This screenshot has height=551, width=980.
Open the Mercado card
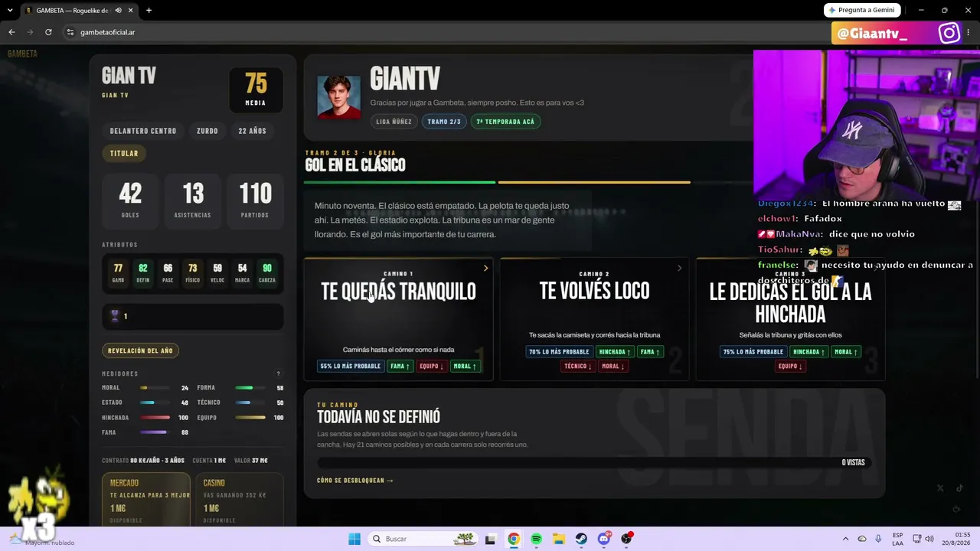pyautogui.click(x=146, y=499)
